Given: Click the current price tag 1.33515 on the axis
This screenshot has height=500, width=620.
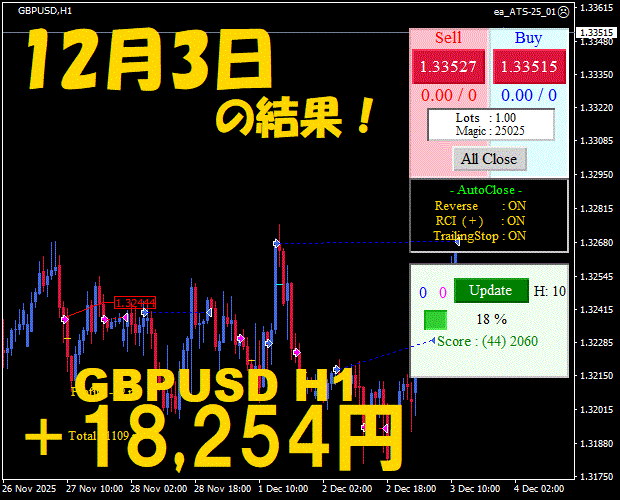Looking at the screenshot, I should (x=596, y=32).
